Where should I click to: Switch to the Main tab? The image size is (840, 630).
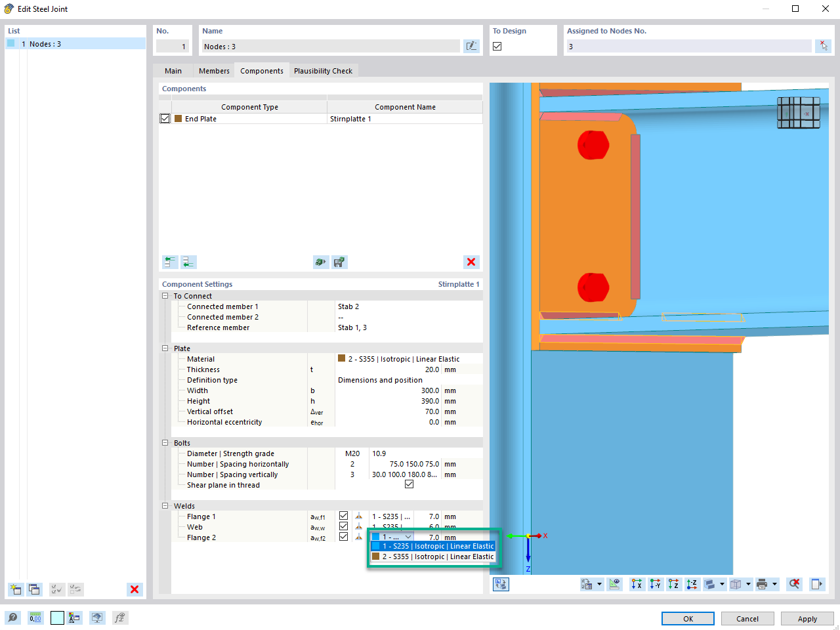pyautogui.click(x=173, y=71)
